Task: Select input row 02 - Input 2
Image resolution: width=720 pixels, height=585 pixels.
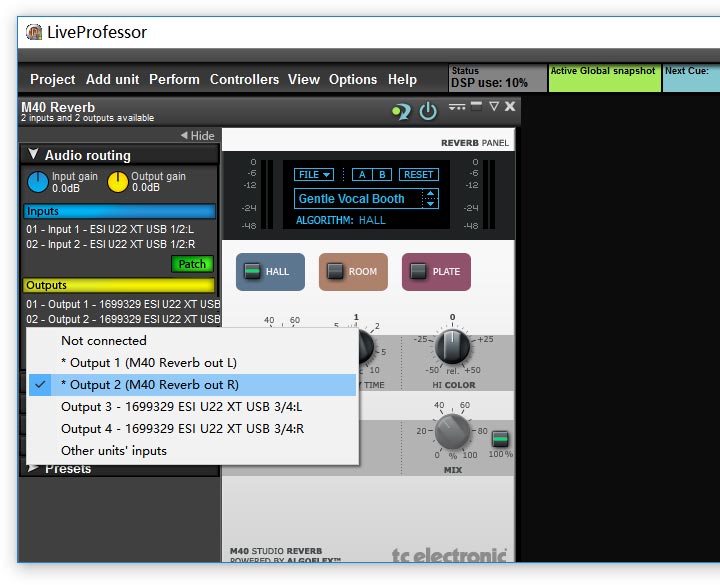Action: [111, 244]
